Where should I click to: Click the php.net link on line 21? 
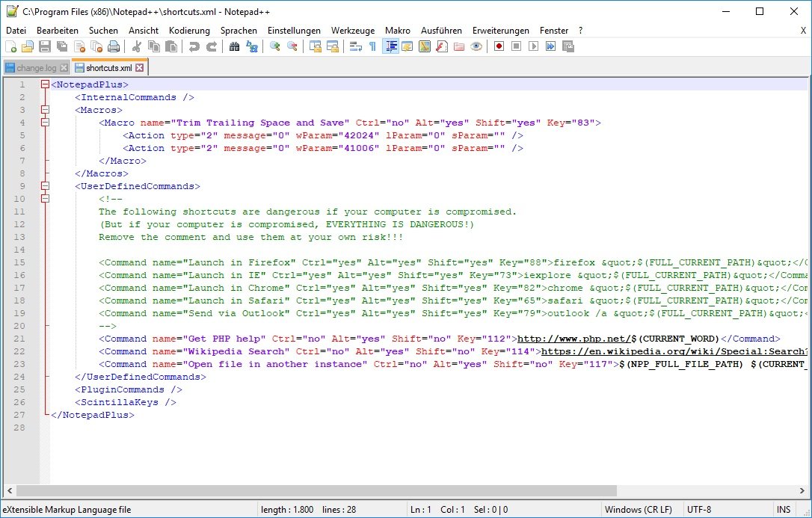coord(573,339)
